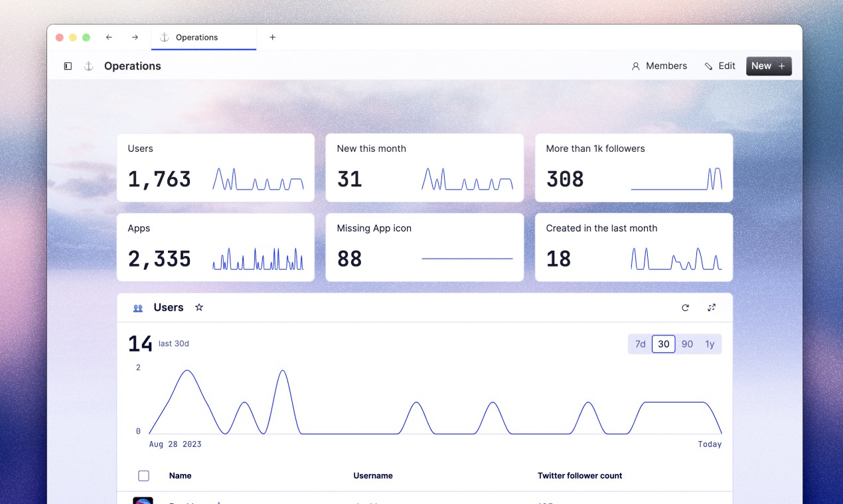Click the anchor icon beside Operations title

coord(88,66)
